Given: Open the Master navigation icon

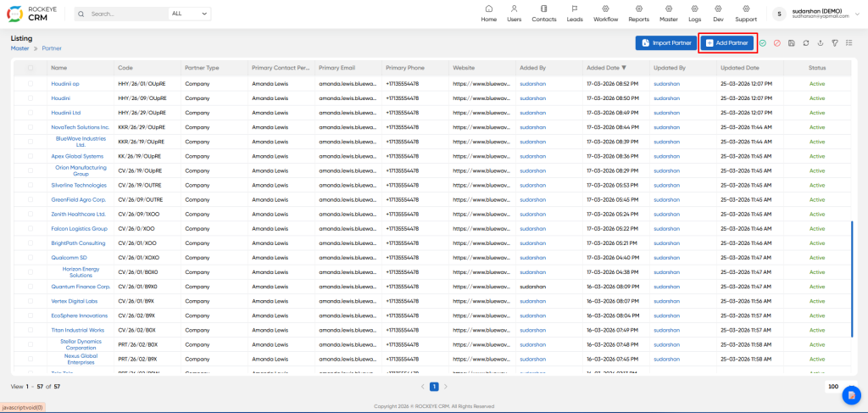Looking at the screenshot, I should 669,8.
